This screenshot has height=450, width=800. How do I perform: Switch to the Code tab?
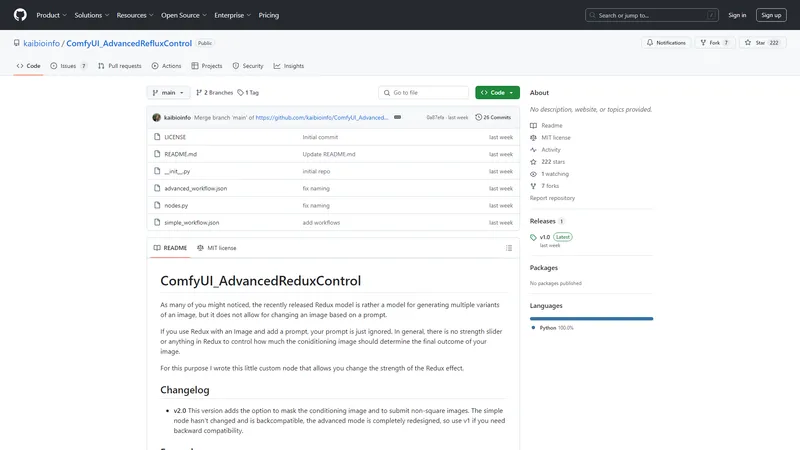point(28,66)
